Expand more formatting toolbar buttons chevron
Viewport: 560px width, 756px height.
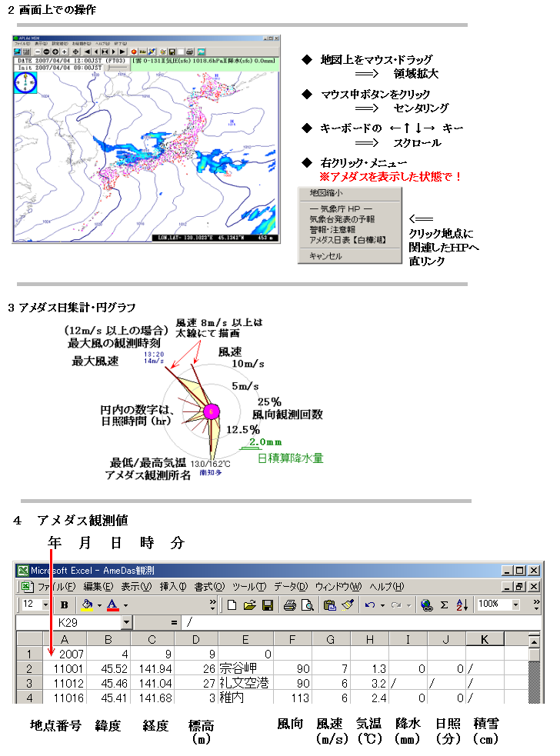212,604
